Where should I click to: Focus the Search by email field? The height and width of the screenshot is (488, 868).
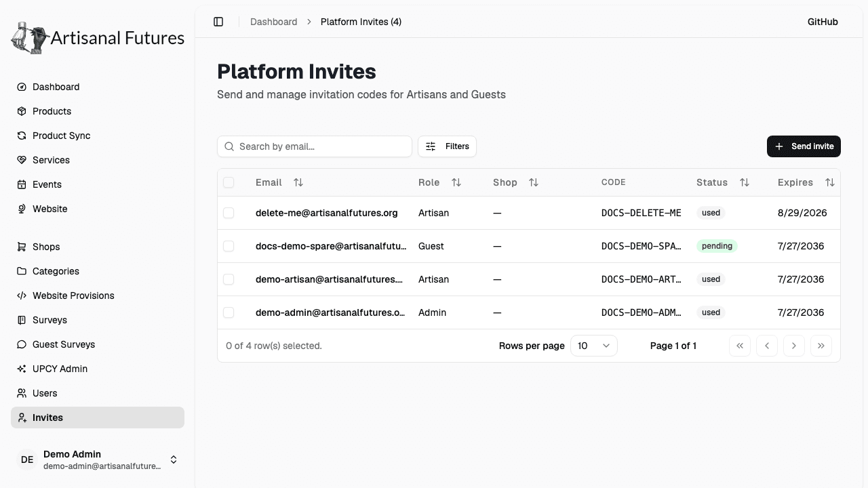click(315, 146)
